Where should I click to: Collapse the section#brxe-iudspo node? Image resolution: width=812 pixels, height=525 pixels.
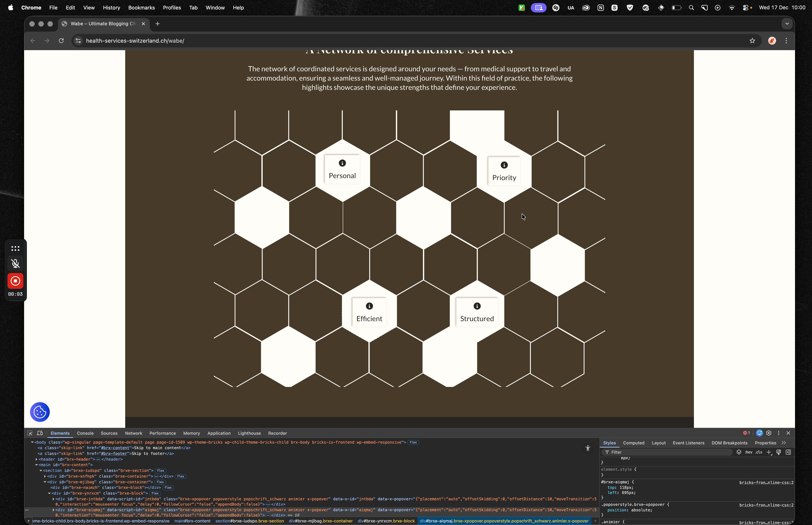(x=40, y=470)
